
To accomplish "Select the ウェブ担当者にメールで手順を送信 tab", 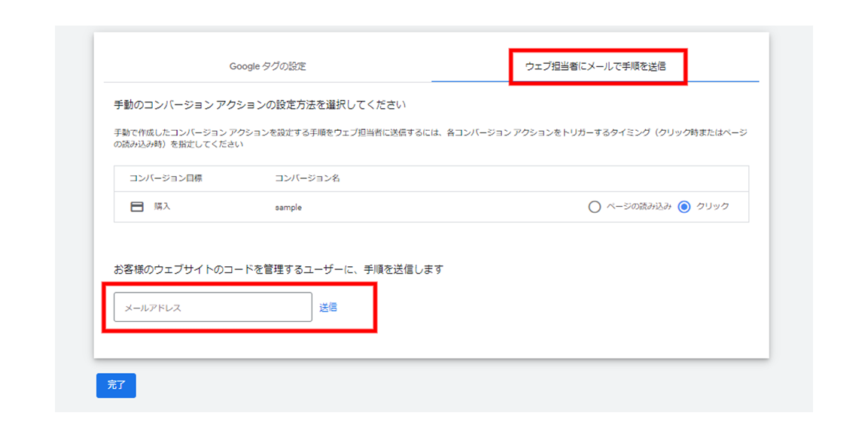I will tap(595, 66).
